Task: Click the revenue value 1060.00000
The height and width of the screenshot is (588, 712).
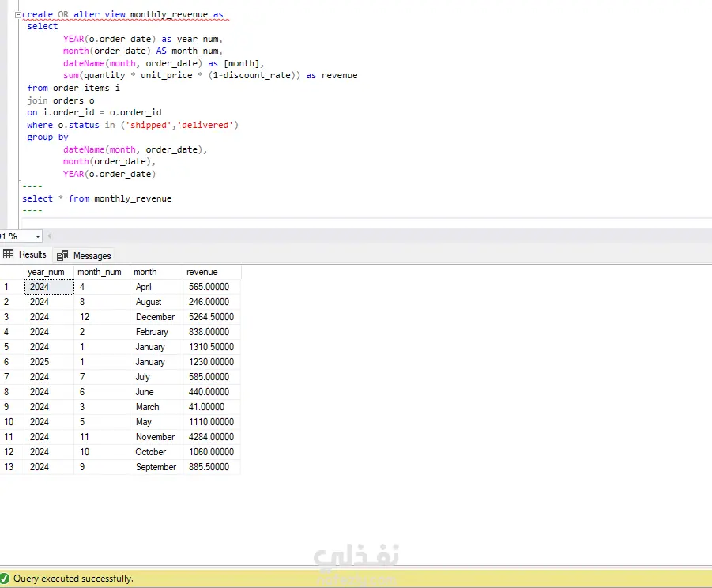Action: tap(211, 452)
